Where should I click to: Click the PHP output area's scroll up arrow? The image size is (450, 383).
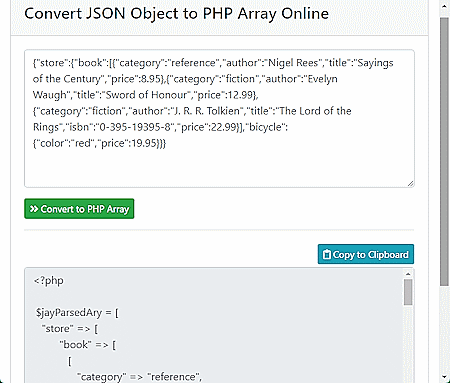tap(408, 274)
